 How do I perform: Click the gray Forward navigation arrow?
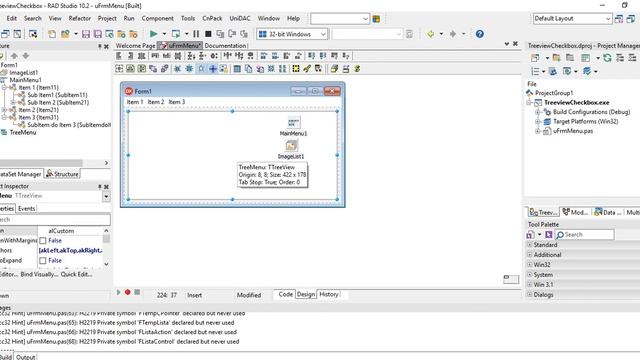[453, 34]
